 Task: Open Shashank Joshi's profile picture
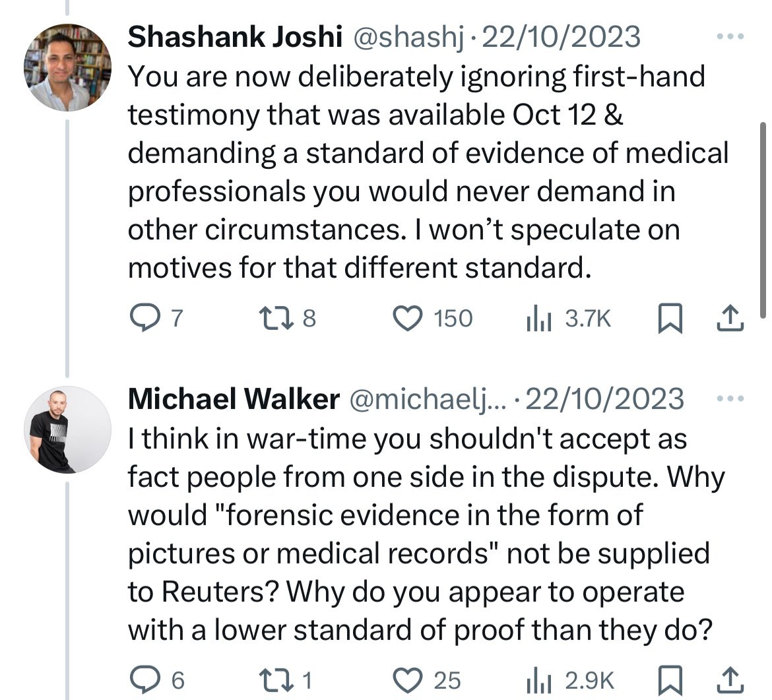pyautogui.click(x=67, y=67)
